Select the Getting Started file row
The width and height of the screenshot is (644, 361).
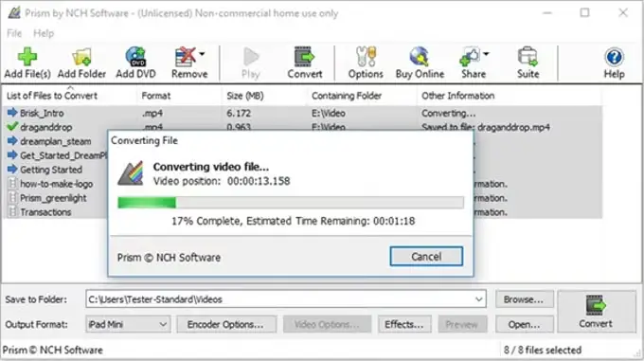pyautogui.click(x=56, y=170)
